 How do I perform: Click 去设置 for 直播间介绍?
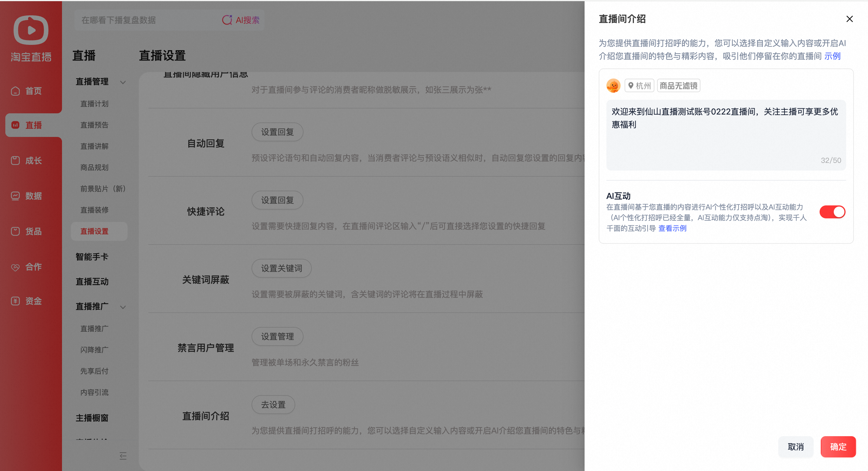pyautogui.click(x=273, y=404)
